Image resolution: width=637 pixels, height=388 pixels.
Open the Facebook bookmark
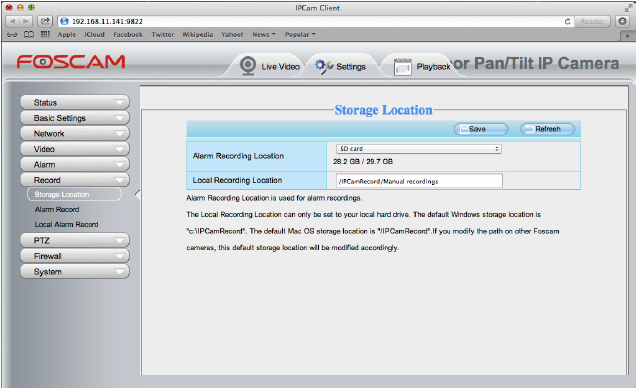tap(128, 35)
